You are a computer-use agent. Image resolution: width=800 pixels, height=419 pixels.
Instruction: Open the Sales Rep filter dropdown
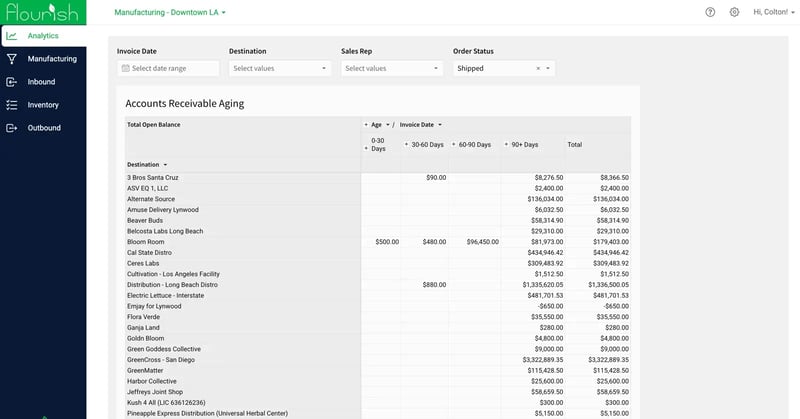[392, 68]
